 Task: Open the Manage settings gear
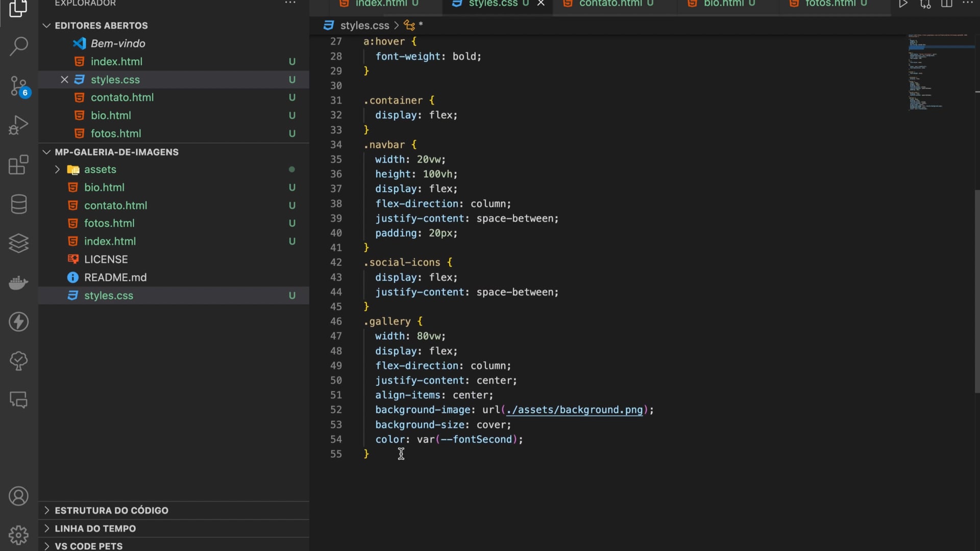tap(19, 535)
